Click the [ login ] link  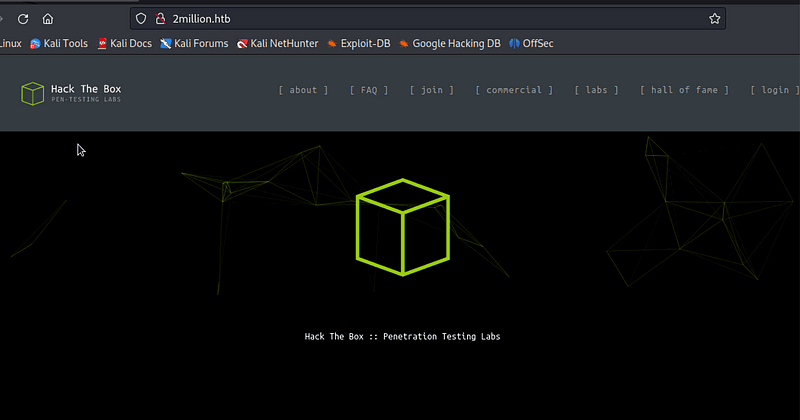pyautogui.click(x=773, y=90)
